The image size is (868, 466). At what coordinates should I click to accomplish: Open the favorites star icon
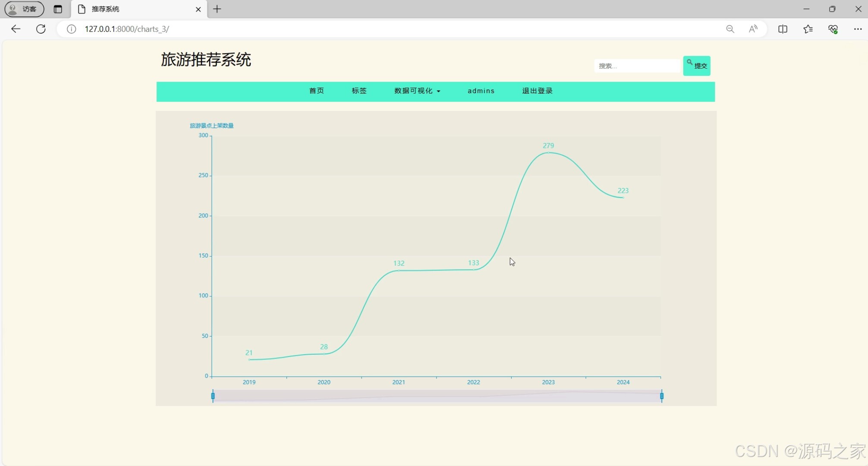[x=808, y=29]
